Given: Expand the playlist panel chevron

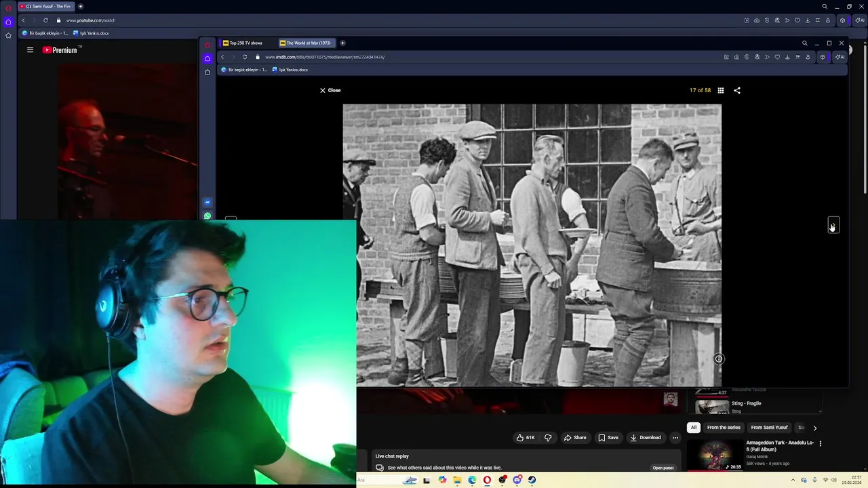Looking at the screenshot, I should tap(820, 411).
